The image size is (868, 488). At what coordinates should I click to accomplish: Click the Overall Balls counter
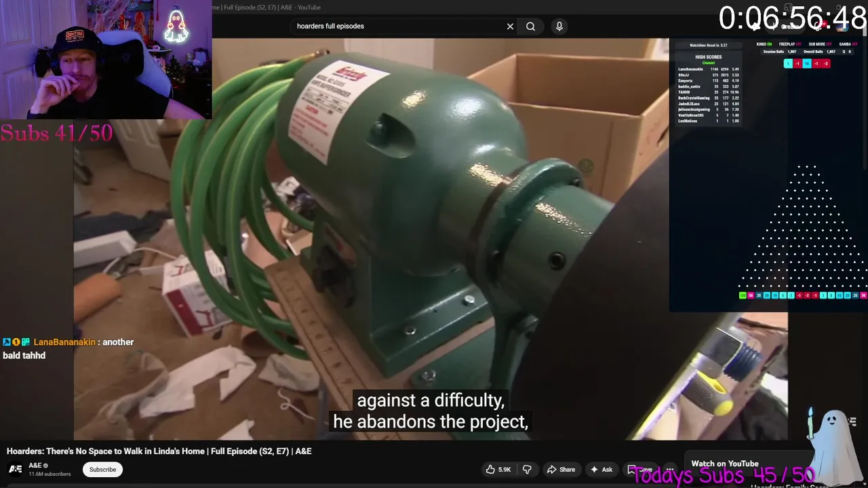pos(820,52)
